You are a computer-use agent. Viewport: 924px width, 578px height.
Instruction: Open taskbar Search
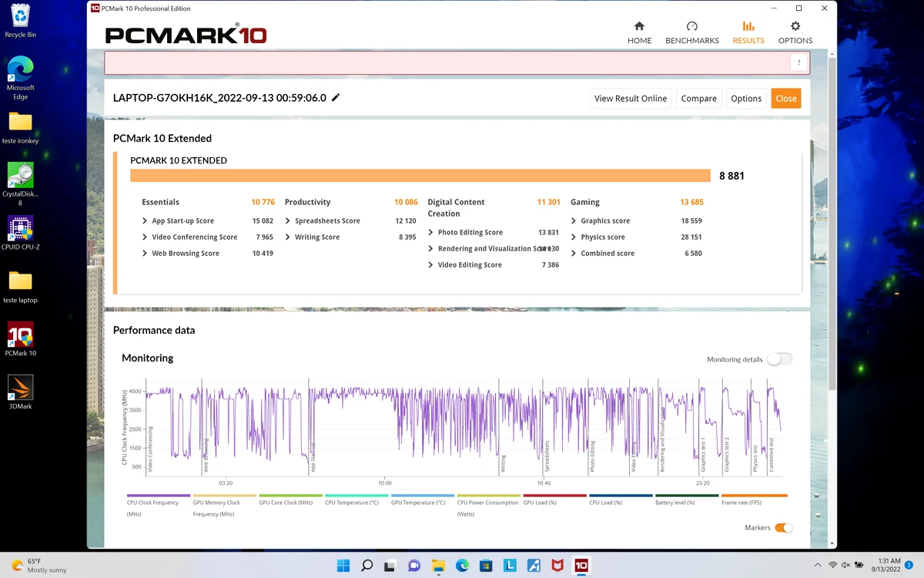pyautogui.click(x=367, y=566)
